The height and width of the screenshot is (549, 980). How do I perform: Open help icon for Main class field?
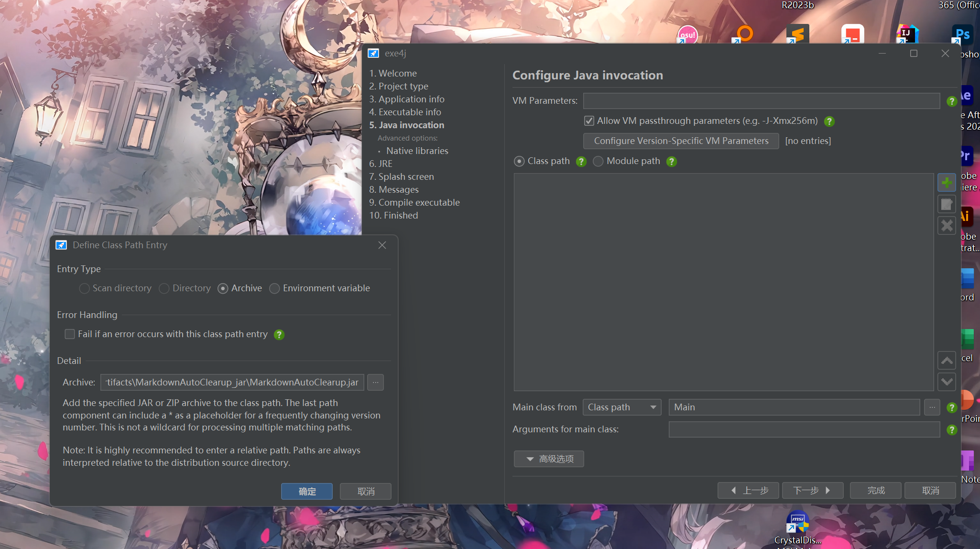tap(952, 407)
